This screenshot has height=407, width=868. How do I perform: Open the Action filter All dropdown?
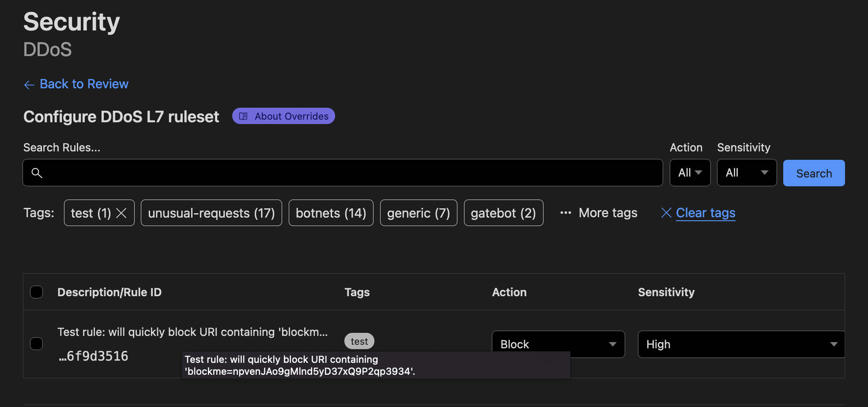point(690,173)
